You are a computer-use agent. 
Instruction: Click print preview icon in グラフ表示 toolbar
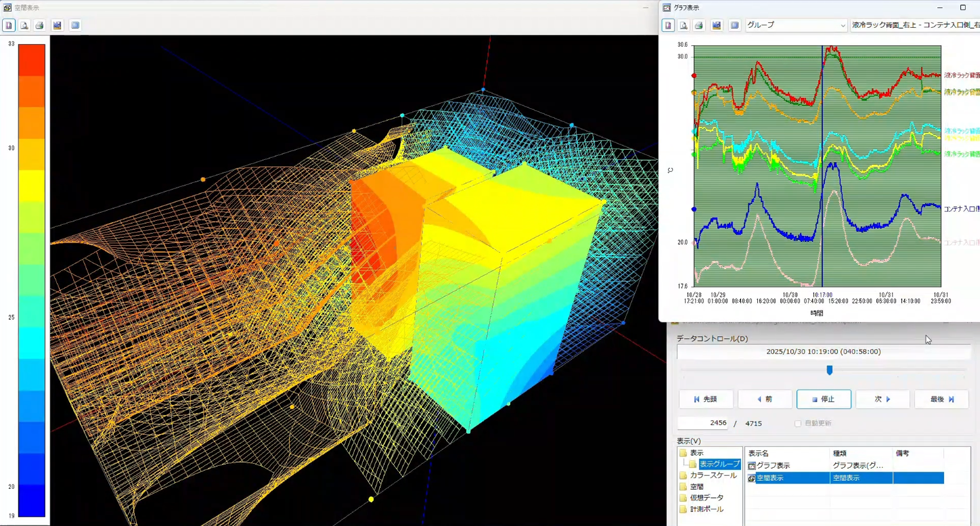click(684, 25)
